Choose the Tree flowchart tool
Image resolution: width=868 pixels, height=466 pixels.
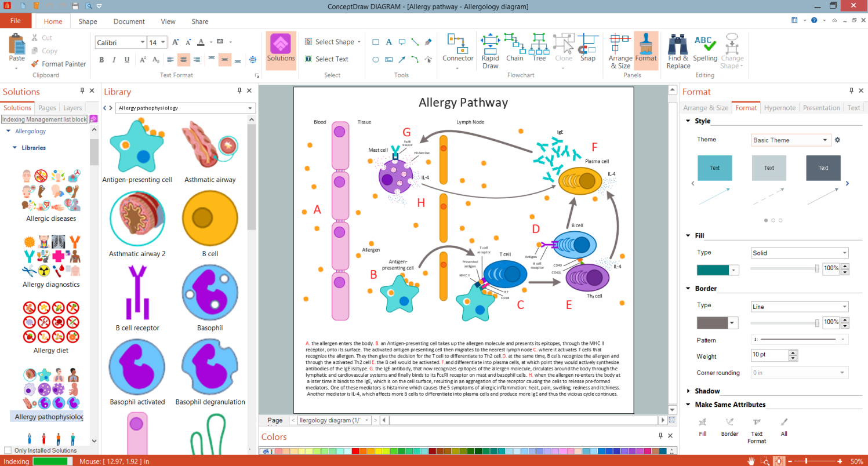tap(539, 48)
